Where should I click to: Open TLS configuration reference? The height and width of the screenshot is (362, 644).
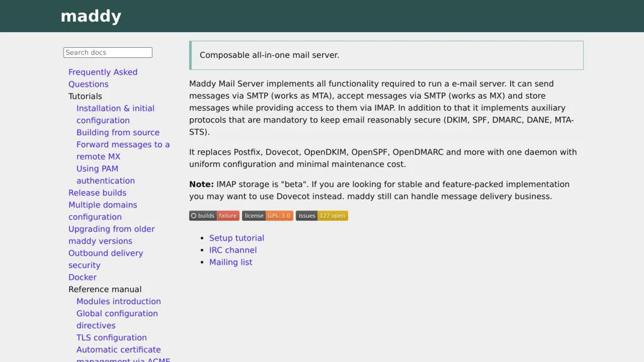click(x=112, y=337)
